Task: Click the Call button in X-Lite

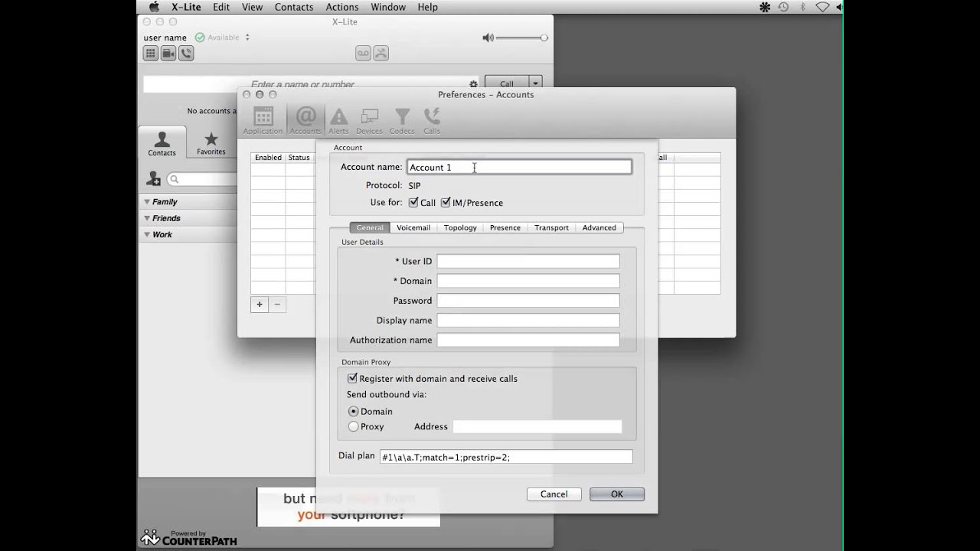Action: (x=507, y=83)
